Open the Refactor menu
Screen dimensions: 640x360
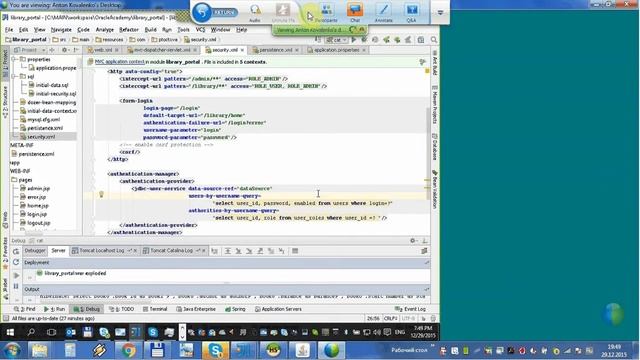click(129, 30)
